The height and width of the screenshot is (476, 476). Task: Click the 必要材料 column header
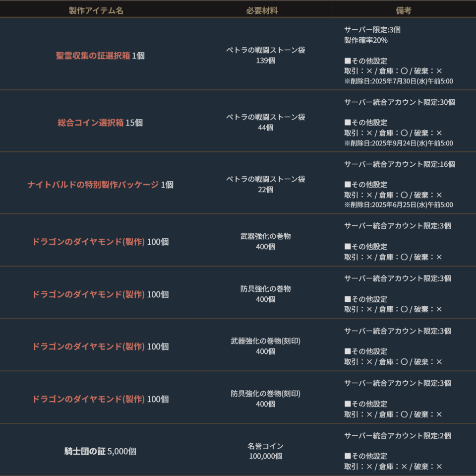tap(262, 10)
